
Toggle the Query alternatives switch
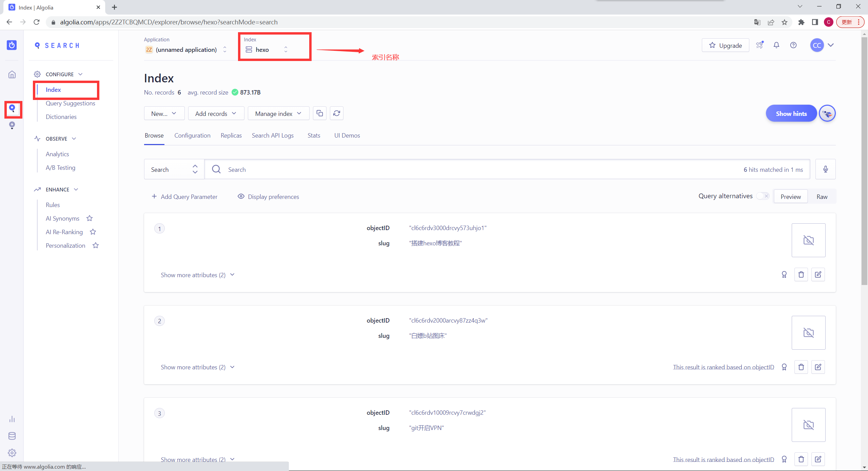point(763,196)
